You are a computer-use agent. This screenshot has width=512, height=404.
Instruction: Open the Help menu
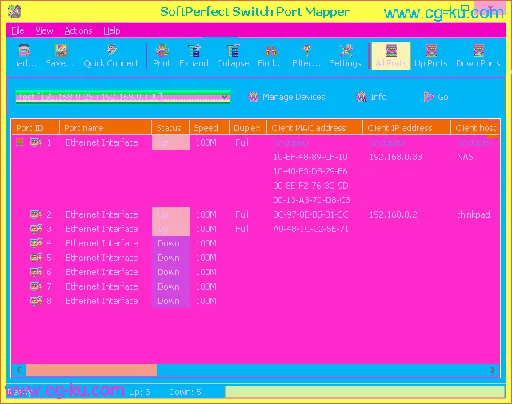coord(112,31)
